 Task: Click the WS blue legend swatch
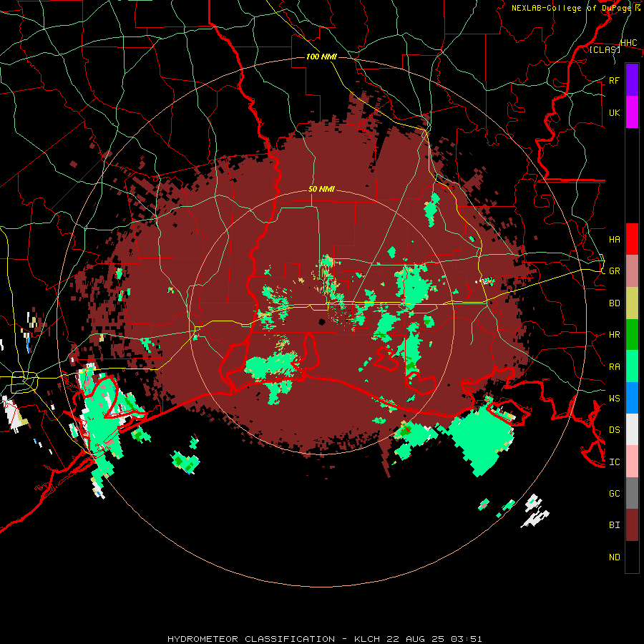pos(632,398)
